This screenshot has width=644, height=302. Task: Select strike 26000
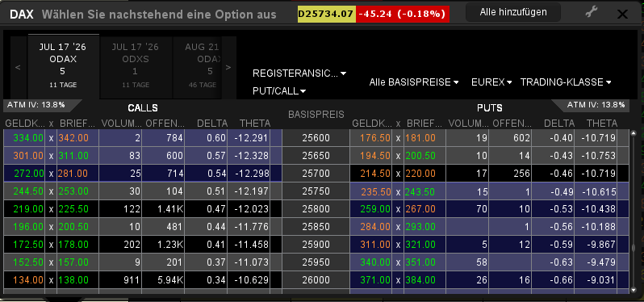pos(316,280)
